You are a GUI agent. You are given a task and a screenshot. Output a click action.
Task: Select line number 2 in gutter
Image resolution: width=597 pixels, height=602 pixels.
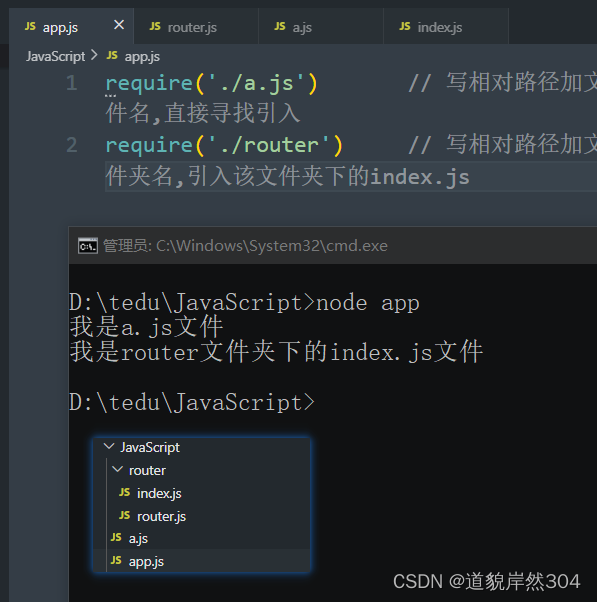[x=72, y=145]
